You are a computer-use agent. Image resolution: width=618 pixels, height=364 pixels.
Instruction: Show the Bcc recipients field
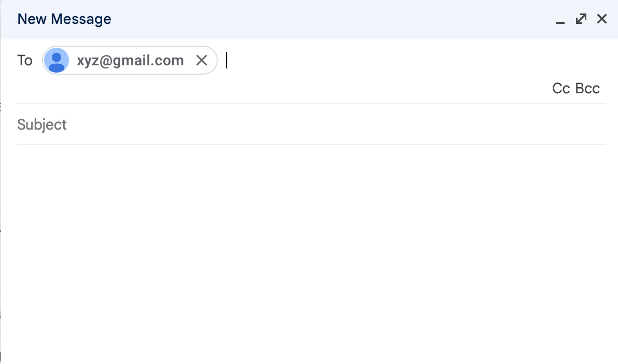(587, 89)
